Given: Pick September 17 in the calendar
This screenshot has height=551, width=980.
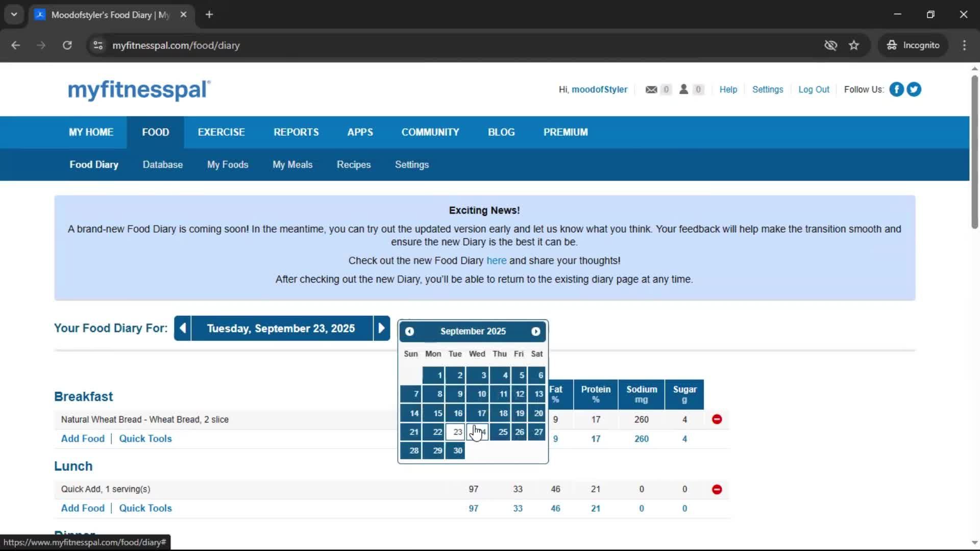Looking at the screenshot, I should coord(478,413).
